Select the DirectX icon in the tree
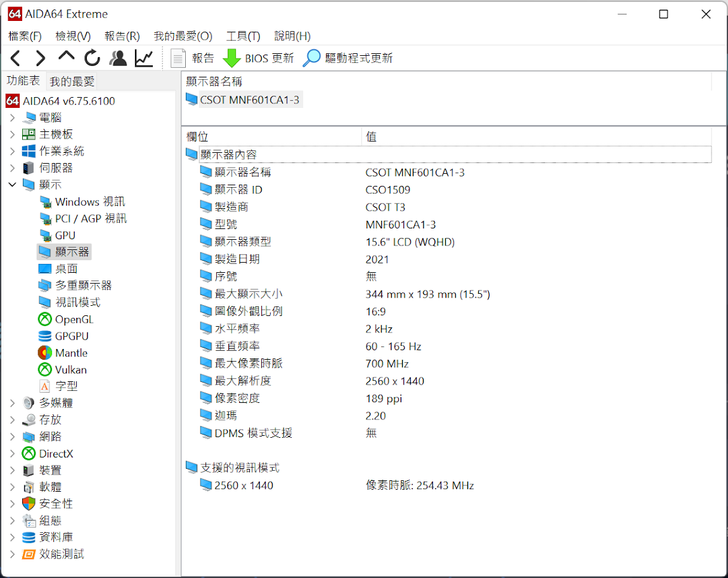Screen dimensions: 728x578 (29, 454)
